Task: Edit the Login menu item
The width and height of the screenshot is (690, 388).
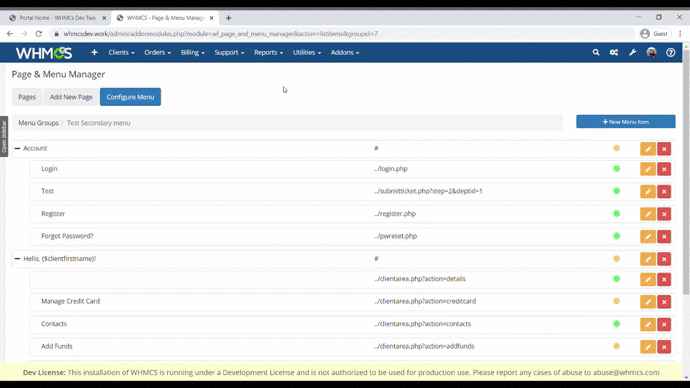Action: pos(648,169)
